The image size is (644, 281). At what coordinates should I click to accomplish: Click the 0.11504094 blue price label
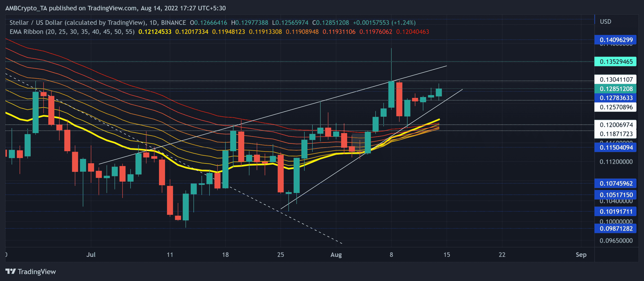click(x=615, y=147)
